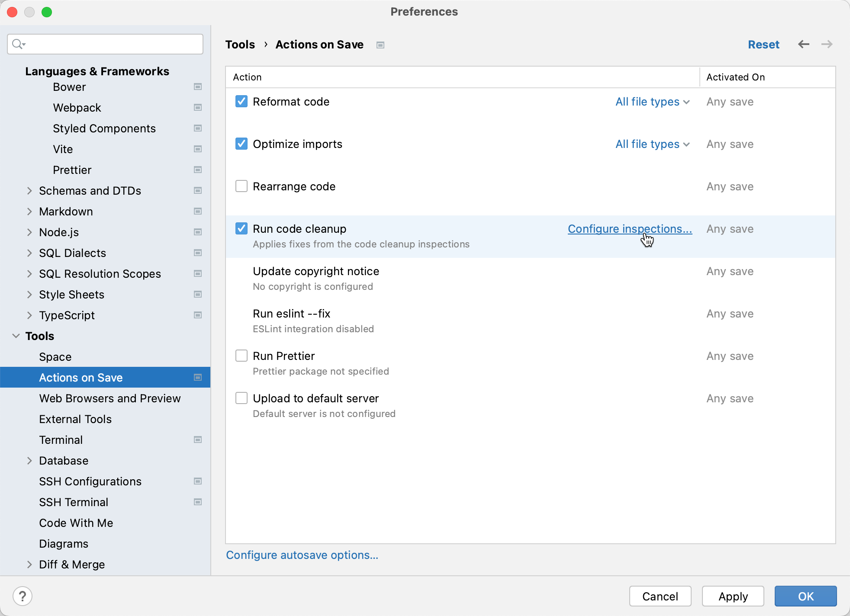Click the back navigation arrow
This screenshot has height=616, width=850.
coord(804,44)
